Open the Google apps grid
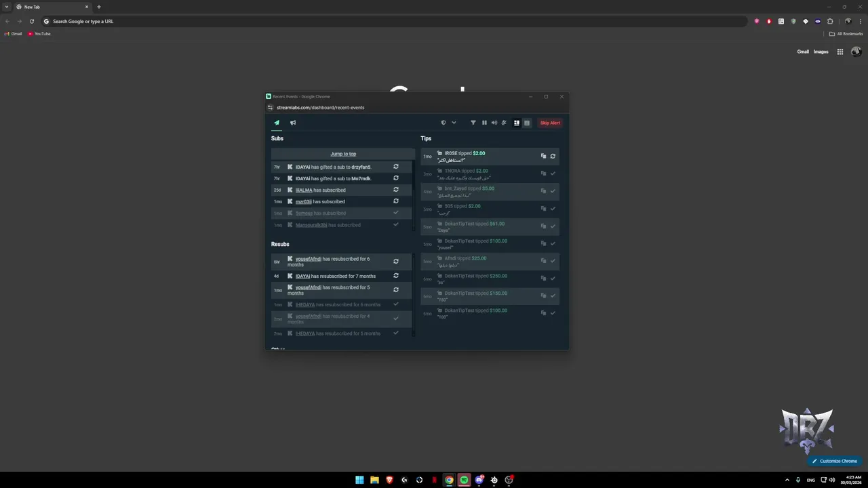This screenshot has height=488, width=868. 840,52
